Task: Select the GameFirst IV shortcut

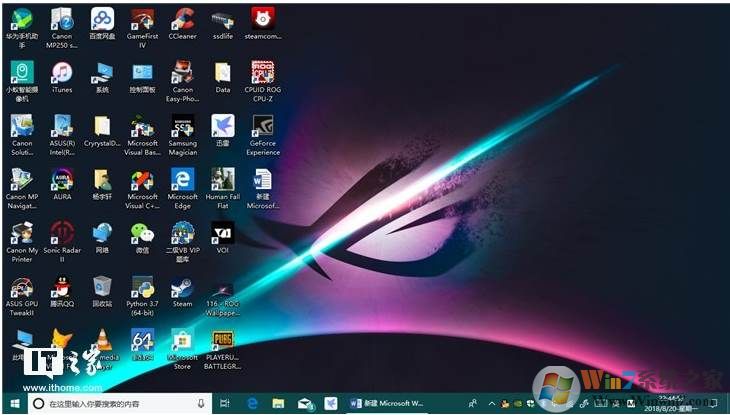Action: tap(142, 19)
